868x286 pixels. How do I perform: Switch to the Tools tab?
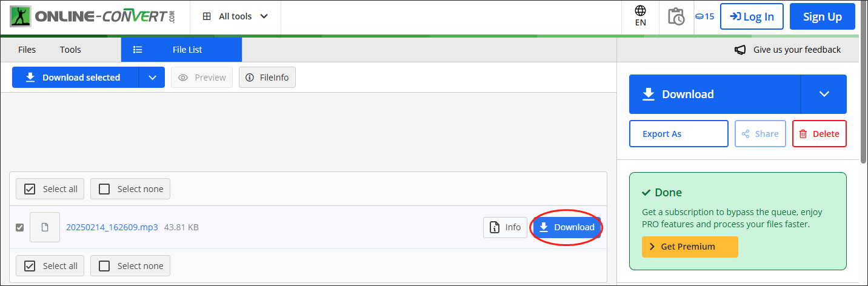click(70, 50)
